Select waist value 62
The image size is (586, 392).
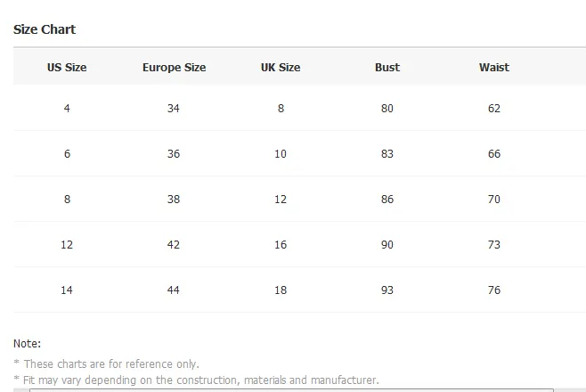[x=494, y=109]
